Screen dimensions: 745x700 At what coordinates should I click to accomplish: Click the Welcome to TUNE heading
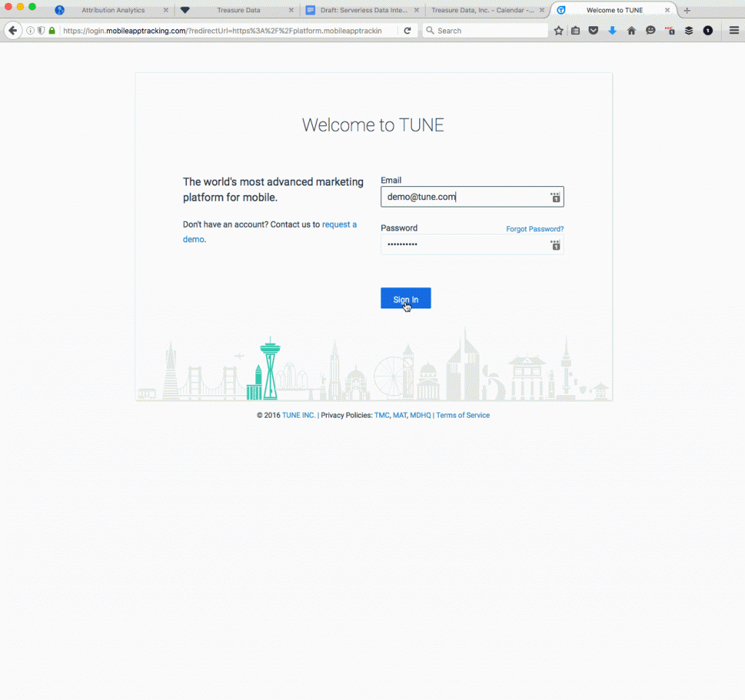pyautogui.click(x=373, y=125)
